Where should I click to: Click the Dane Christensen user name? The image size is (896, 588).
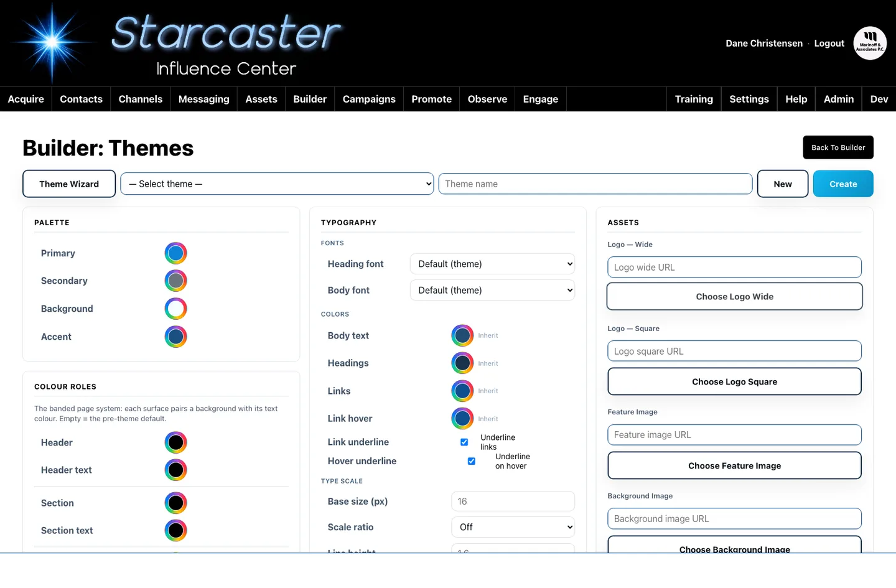pyautogui.click(x=764, y=43)
